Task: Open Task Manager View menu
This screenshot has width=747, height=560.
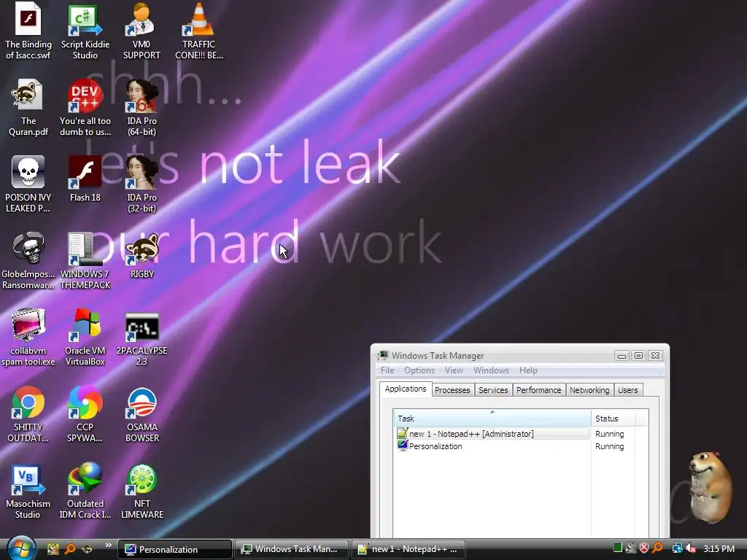Action: 454,370
